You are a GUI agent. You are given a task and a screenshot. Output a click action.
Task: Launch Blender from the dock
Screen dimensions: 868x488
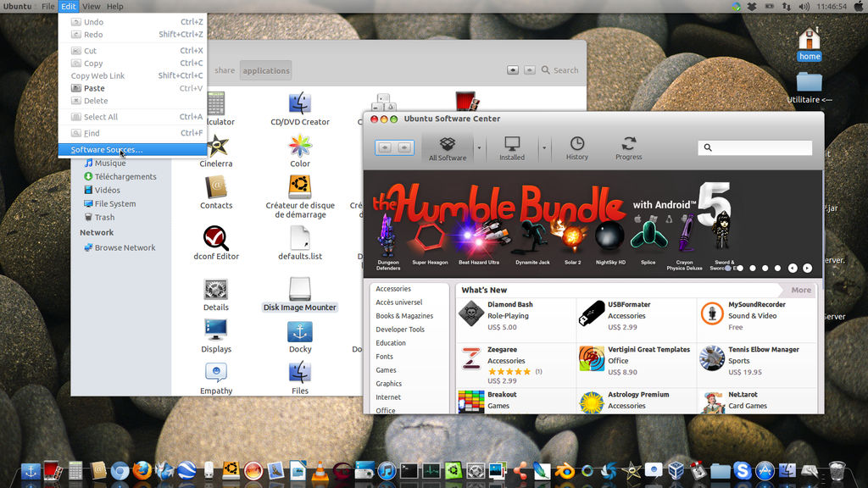click(x=565, y=471)
